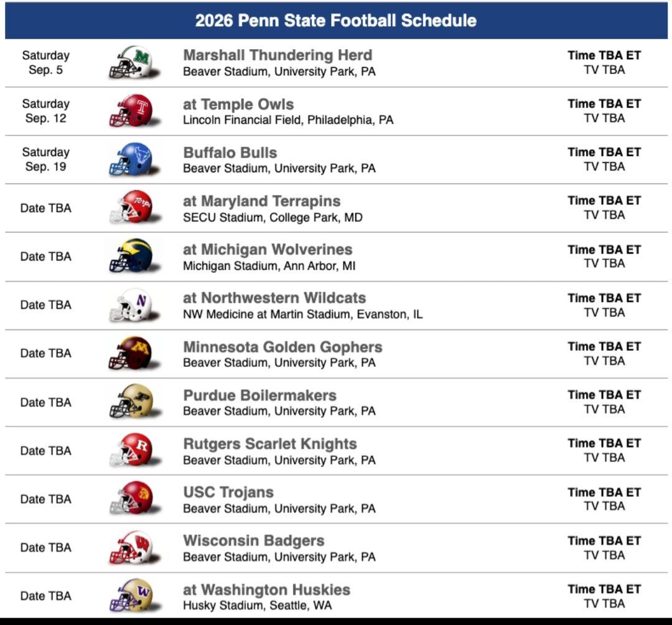Click the Maryland Terrapins helmet icon
This screenshot has width=672, height=625.
click(132, 208)
